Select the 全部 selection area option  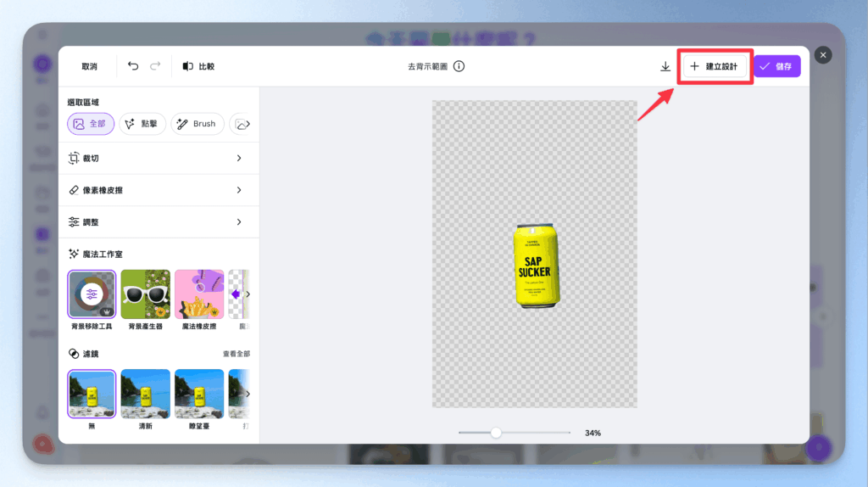coord(91,124)
